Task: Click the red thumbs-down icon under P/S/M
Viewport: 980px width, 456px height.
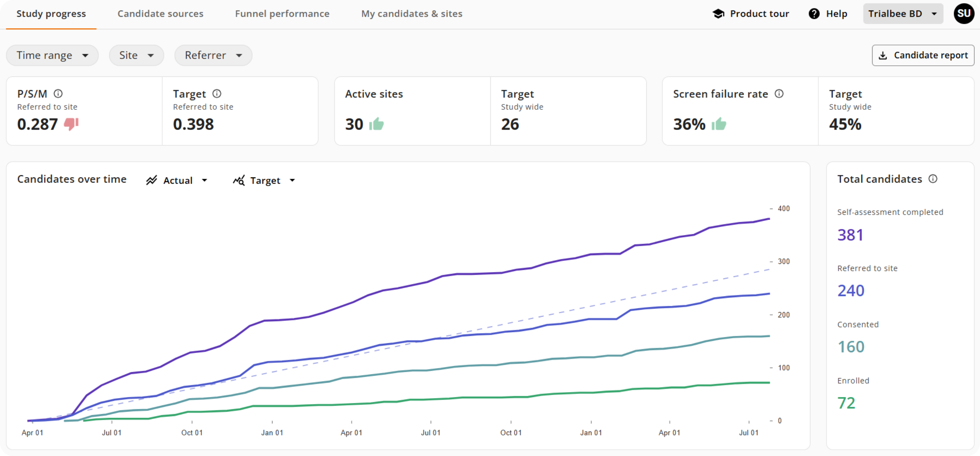Action: point(71,124)
